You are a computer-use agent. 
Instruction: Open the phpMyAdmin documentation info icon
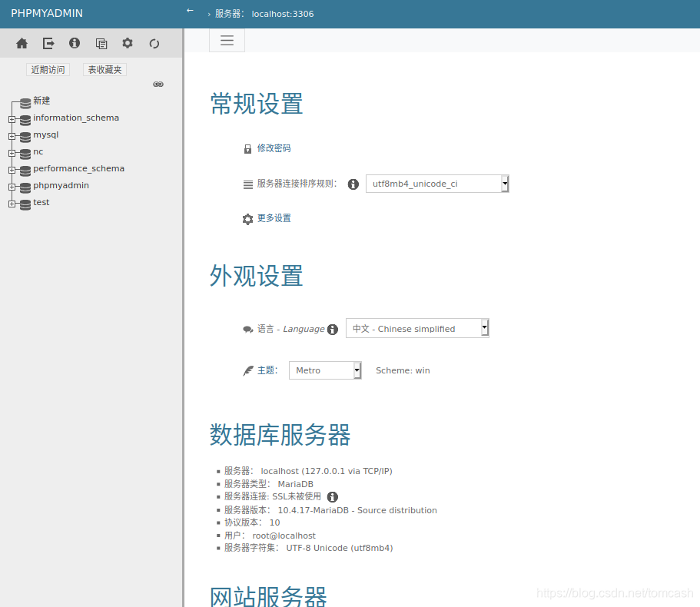[75, 43]
